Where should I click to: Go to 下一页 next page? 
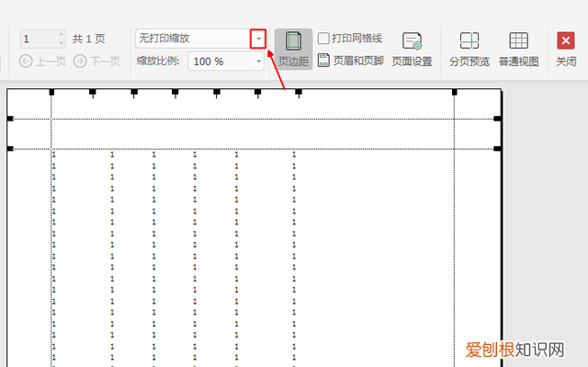click(96, 61)
